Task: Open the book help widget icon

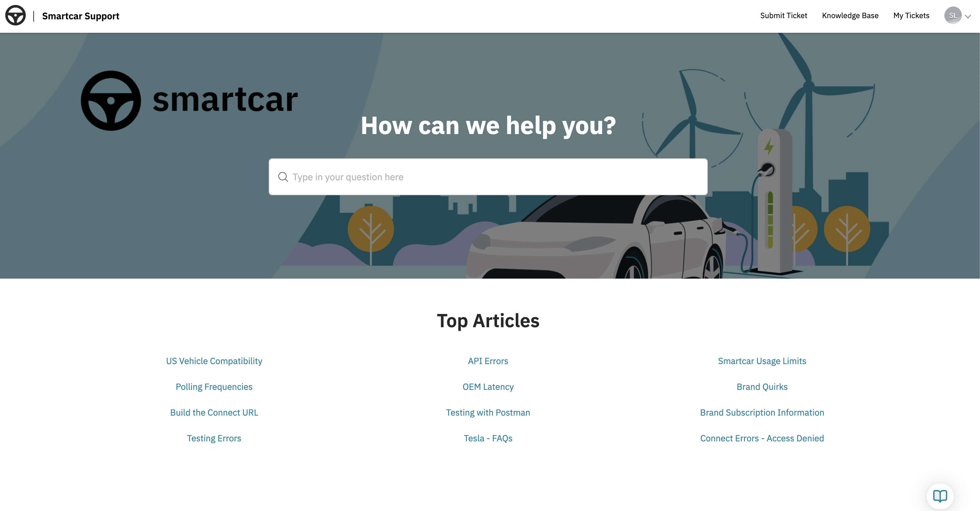Action: [x=940, y=496]
